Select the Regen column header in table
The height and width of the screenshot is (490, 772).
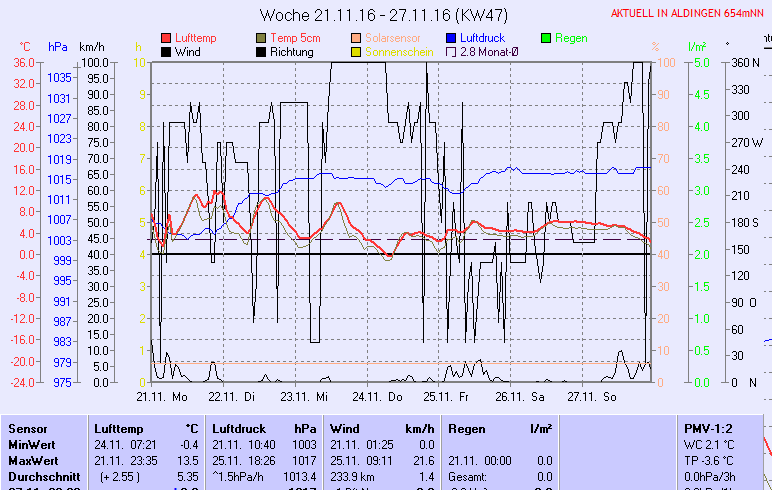pos(466,428)
